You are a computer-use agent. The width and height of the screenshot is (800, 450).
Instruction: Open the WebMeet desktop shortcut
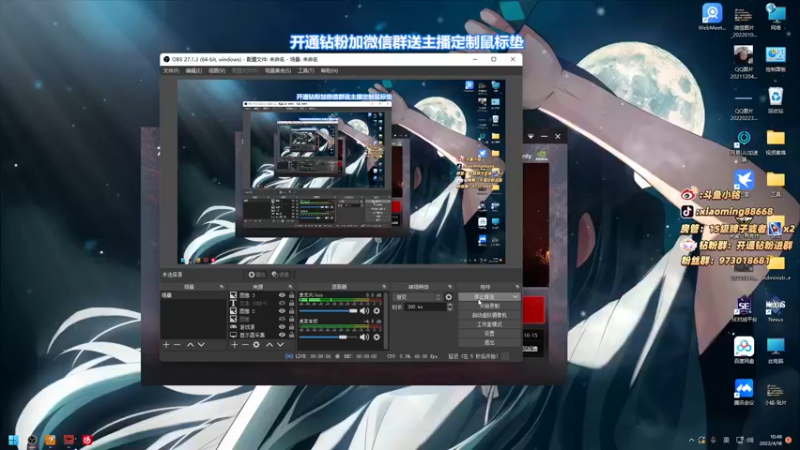712,17
